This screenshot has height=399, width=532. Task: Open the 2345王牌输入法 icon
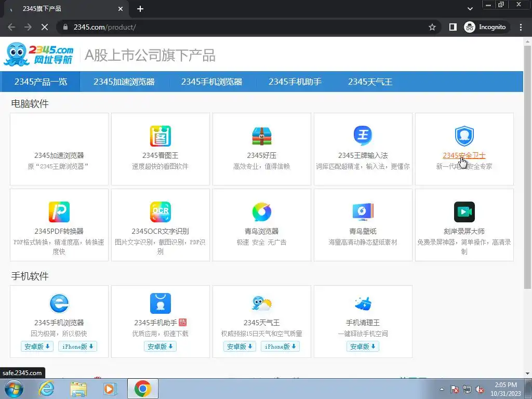363,136
